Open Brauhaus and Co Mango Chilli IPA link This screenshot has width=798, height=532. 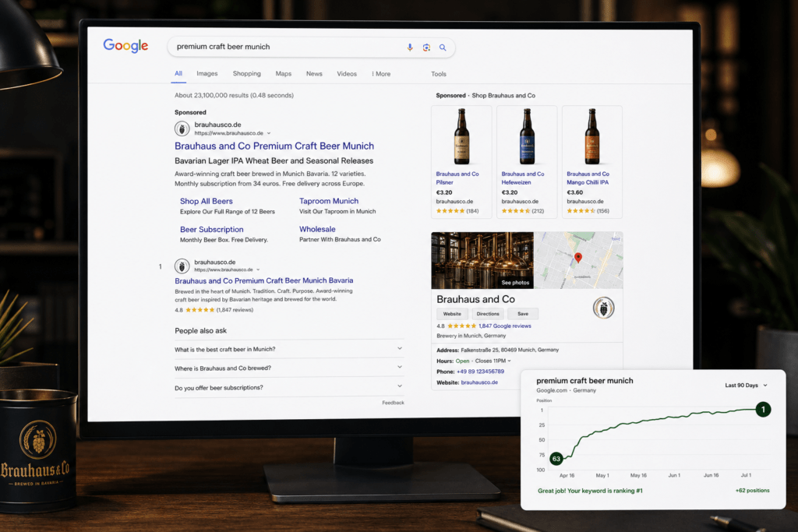pos(588,178)
